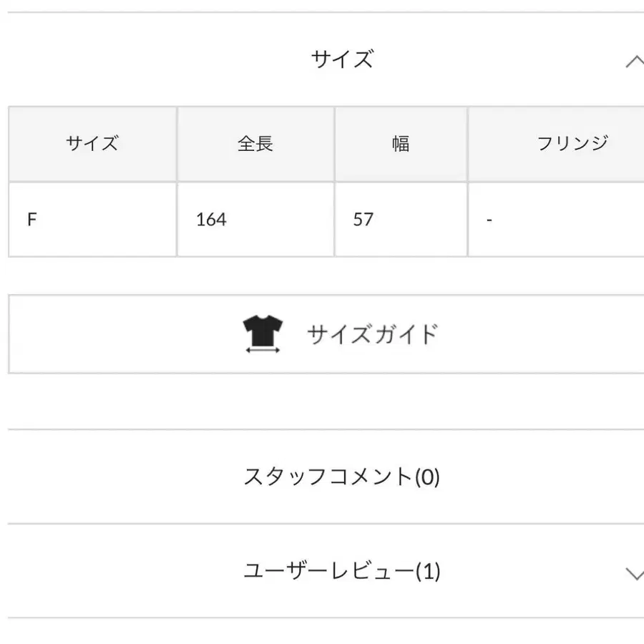The image size is (644, 644).
Task: Select the 幅 column header
Action: [x=401, y=144]
